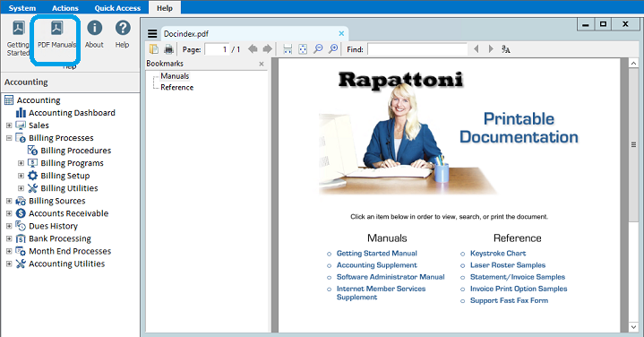Expand the Billing Setup node

pyautogui.click(x=21, y=176)
